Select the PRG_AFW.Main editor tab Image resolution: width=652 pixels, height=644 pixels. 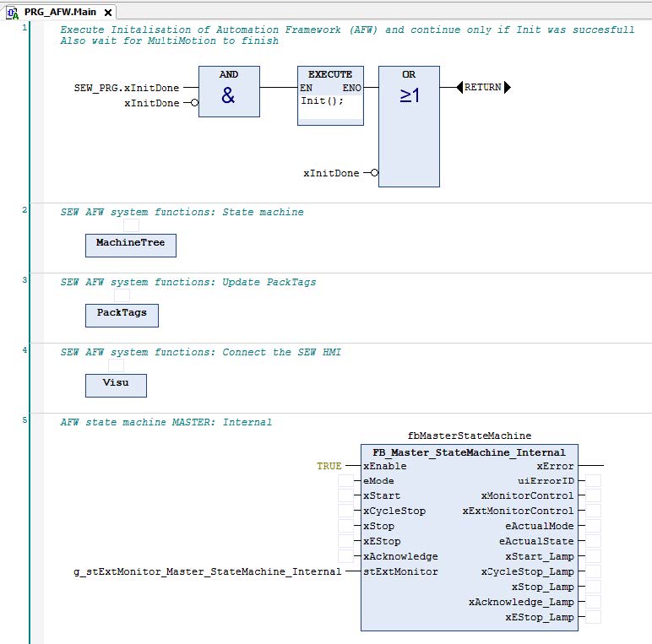[x=59, y=13]
